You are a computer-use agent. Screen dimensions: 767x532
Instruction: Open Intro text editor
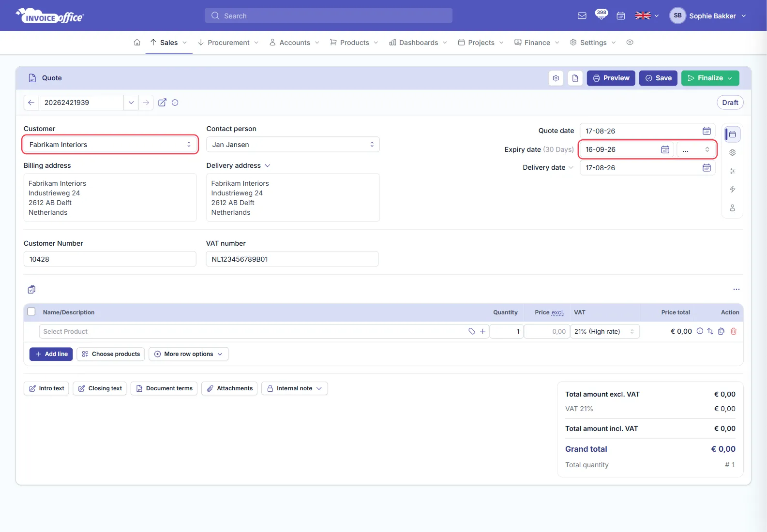46,388
